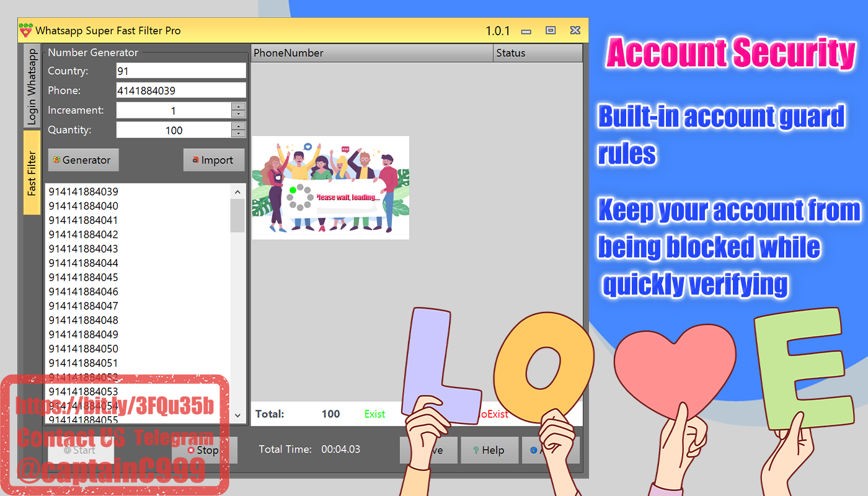868x496 pixels.
Task: Open the Login Whatsapp tab
Action: 32,86
